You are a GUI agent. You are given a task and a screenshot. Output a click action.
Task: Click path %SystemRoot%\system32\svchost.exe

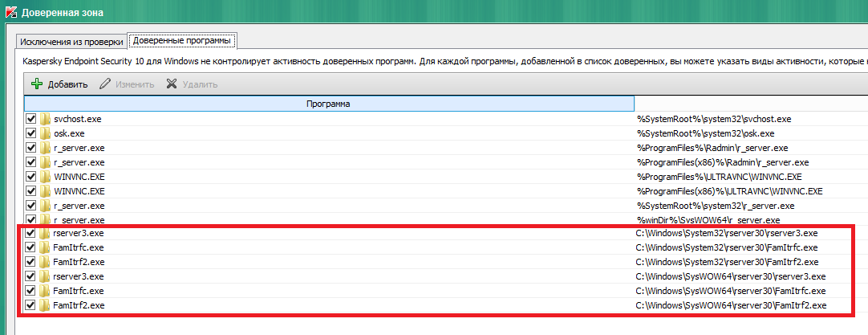click(x=714, y=119)
